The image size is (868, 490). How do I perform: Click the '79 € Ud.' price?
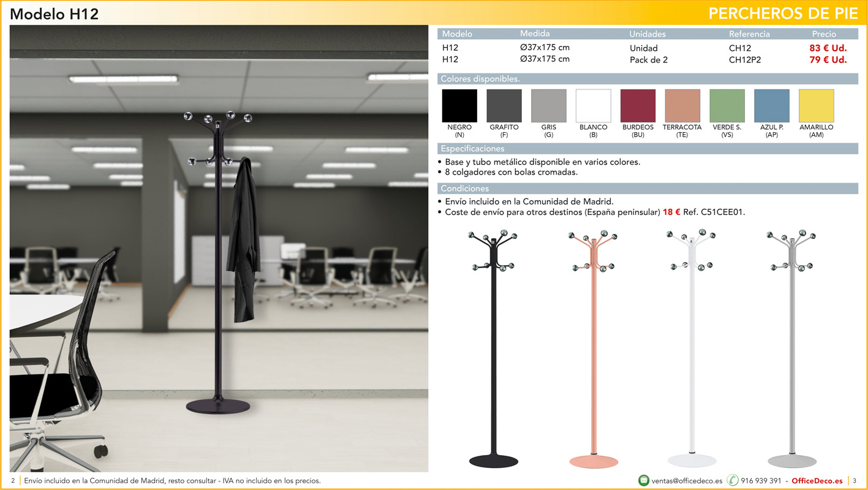828,60
